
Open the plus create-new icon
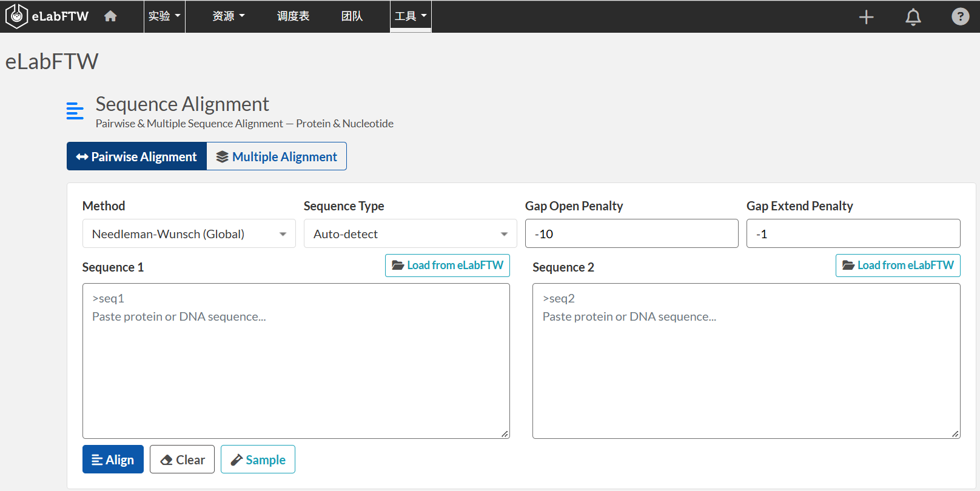867,17
